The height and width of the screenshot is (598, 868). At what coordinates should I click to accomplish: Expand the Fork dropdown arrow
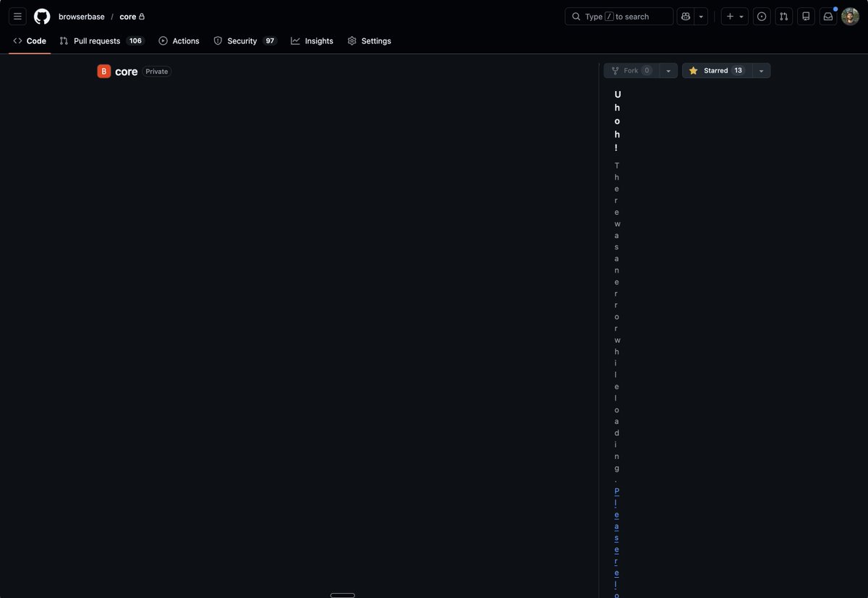click(668, 71)
